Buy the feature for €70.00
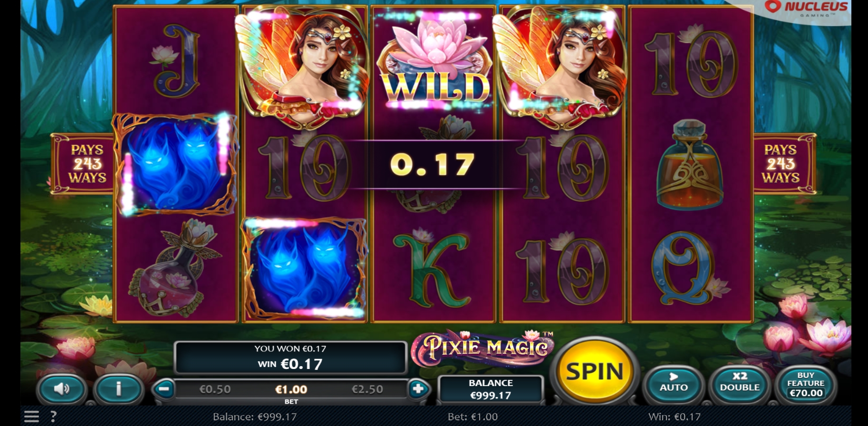This screenshot has width=868, height=426. (806, 384)
